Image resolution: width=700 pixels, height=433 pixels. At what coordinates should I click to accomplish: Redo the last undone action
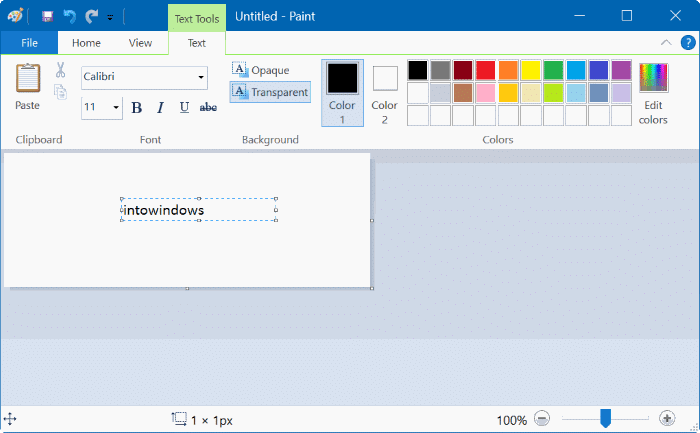92,17
